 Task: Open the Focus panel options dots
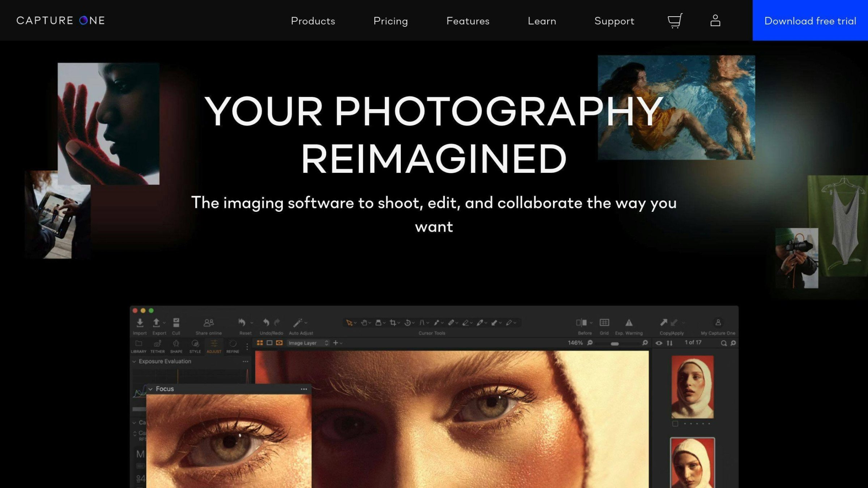click(304, 389)
